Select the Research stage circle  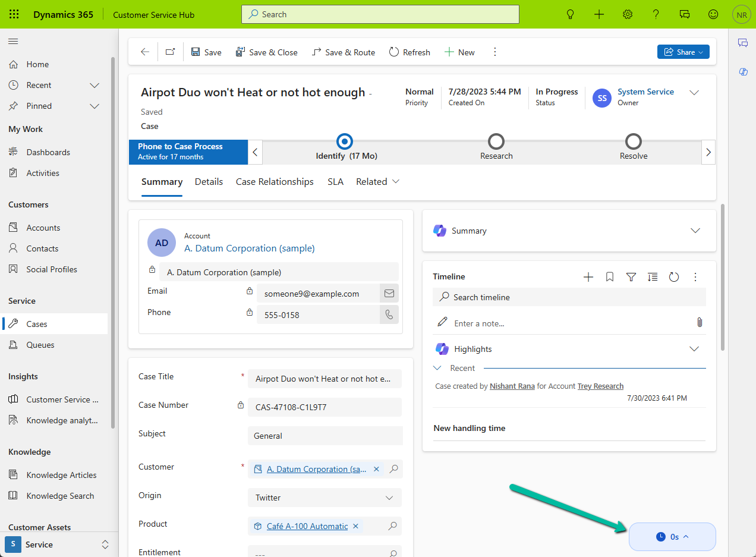[x=496, y=142]
